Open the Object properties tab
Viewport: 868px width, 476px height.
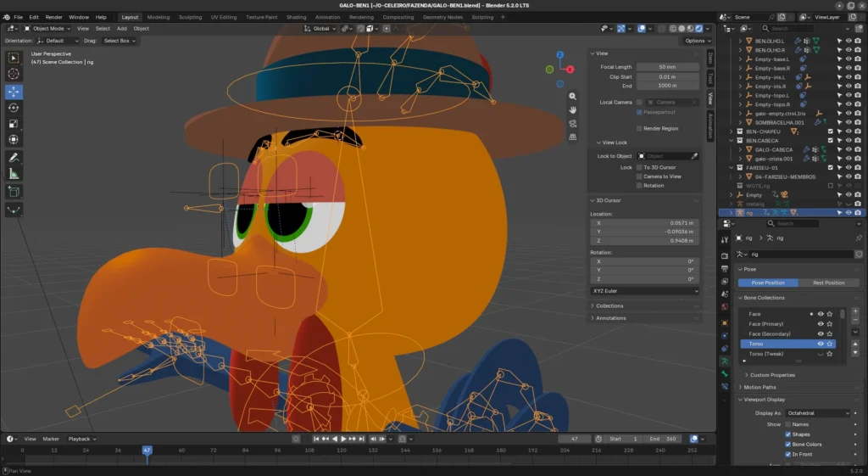click(725, 322)
